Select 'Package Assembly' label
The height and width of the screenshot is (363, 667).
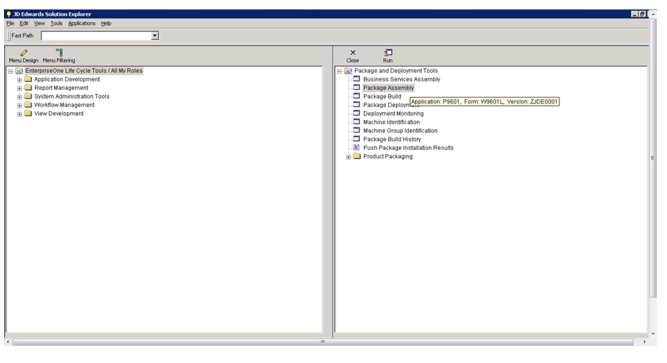(388, 88)
